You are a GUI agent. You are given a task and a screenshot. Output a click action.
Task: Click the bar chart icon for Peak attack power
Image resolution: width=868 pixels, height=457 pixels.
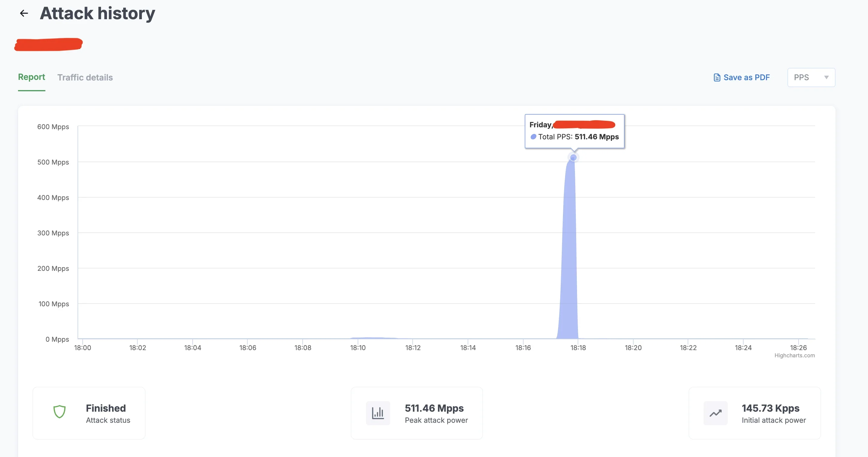[378, 413]
